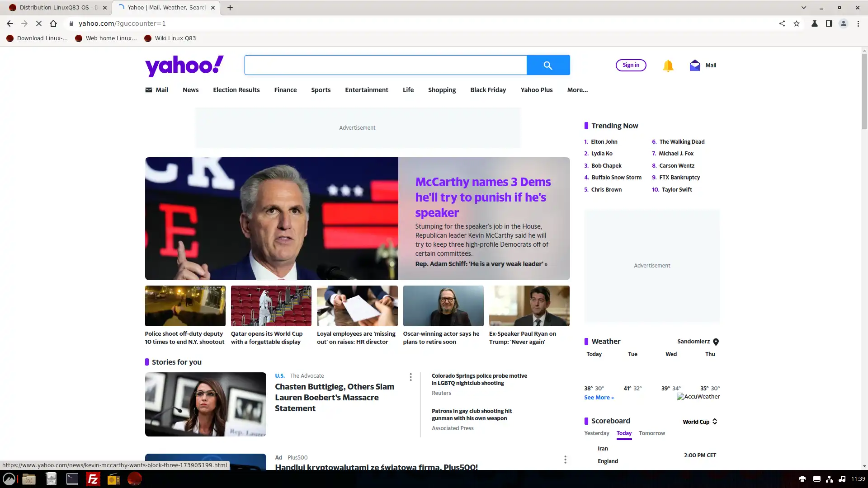The height and width of the screenshot is (488, 868).
Task: Click the Search magnifying glass icon
Action: [547, 65]
